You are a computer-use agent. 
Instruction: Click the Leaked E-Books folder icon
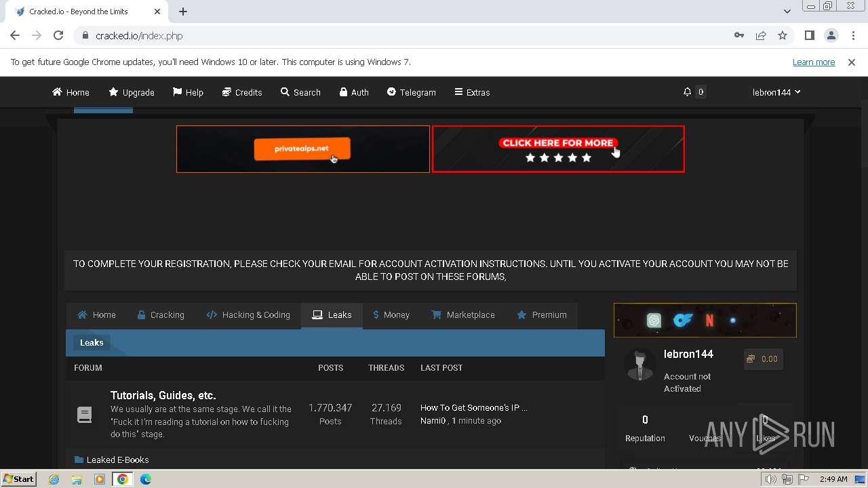(79, 460)
